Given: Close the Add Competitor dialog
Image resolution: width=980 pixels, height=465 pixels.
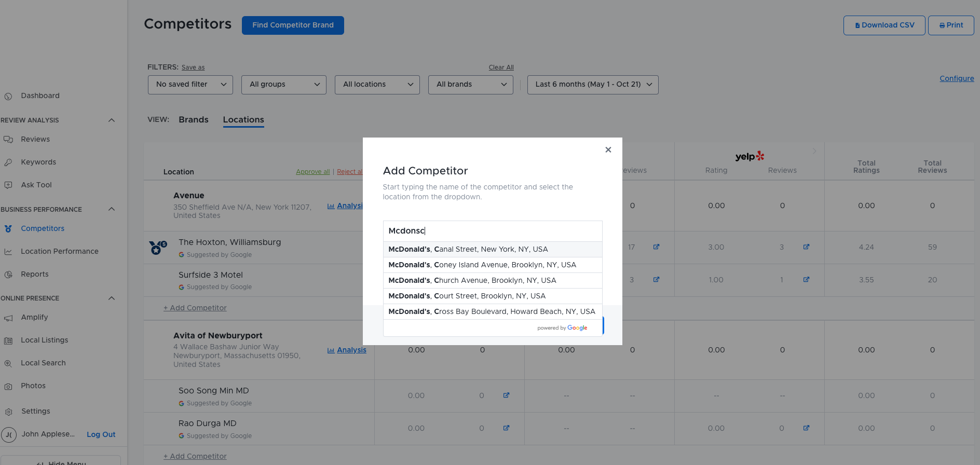Looking at the screenshot, I should pyautogui.click(x=608, y=150).
